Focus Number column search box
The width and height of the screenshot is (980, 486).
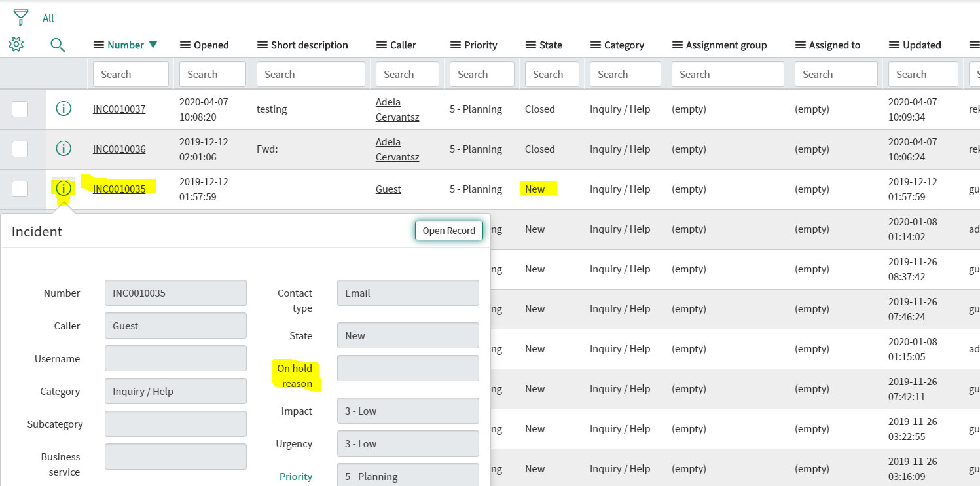pyautogui.click(x=131, y=74)
